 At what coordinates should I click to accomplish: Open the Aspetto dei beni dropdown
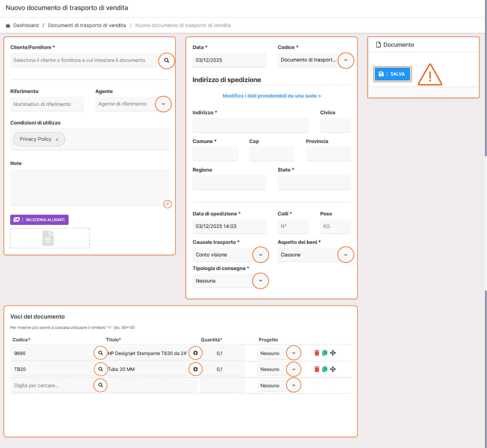[346, 255]
